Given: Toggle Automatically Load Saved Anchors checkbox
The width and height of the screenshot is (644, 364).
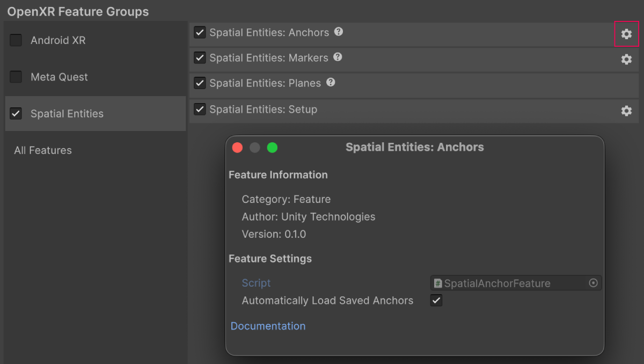Looking at the screenshot, I should (x=436, y=301).
